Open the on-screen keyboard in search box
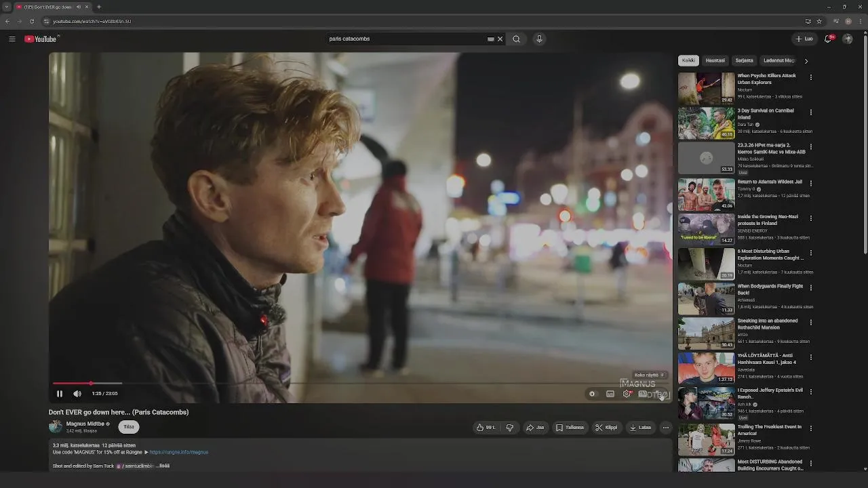This screenshot has width=868, height=488. (x=491, y=39)
